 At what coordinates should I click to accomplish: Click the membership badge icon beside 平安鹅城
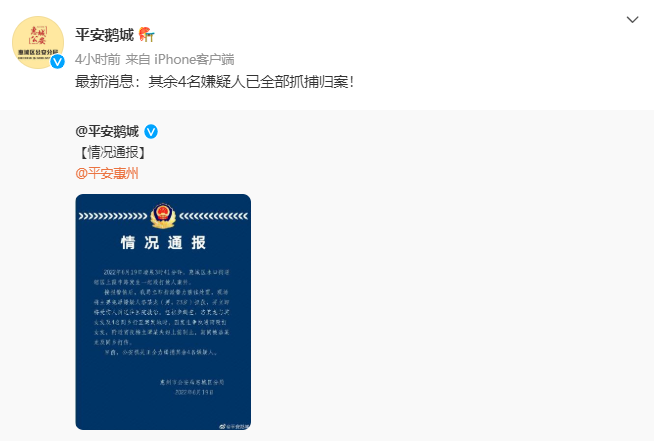click(x=146, y=35)
